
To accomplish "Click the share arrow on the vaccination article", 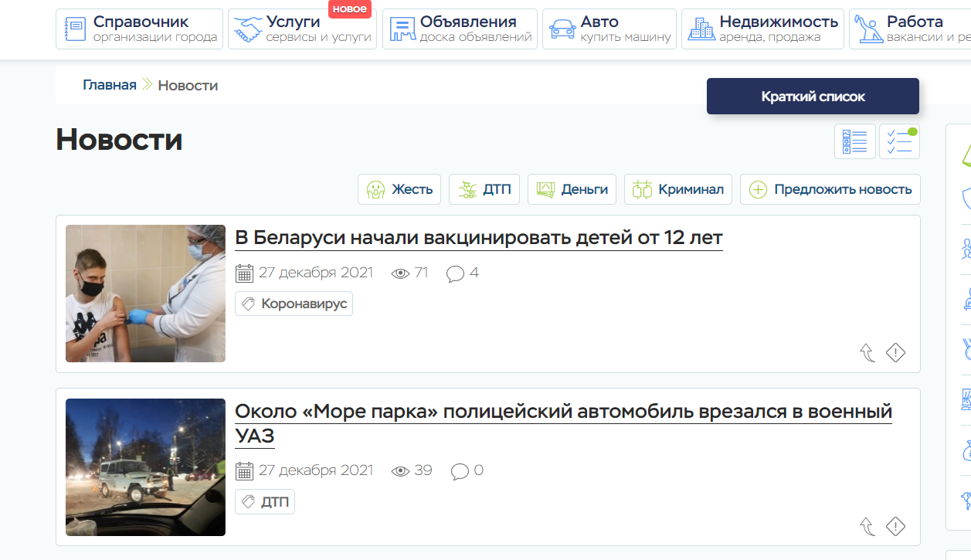I will [867, 353].
